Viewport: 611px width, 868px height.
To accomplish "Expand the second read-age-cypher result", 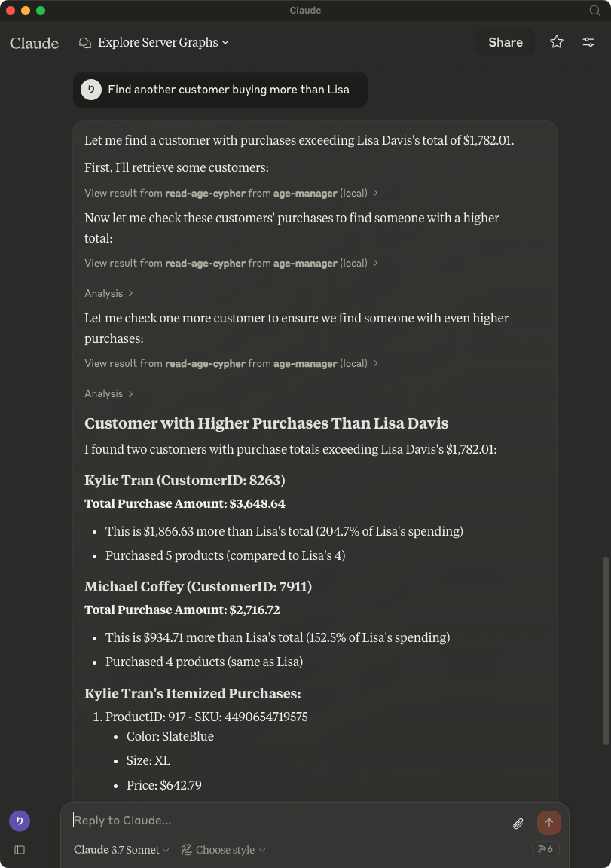I will click(231, 263).
